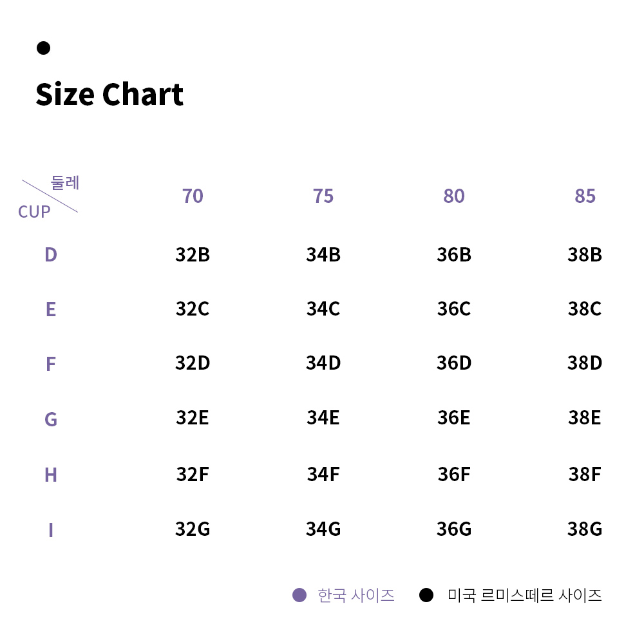Select the 80 band size column header
Screen dimensions: 644x644
[454, 196]
